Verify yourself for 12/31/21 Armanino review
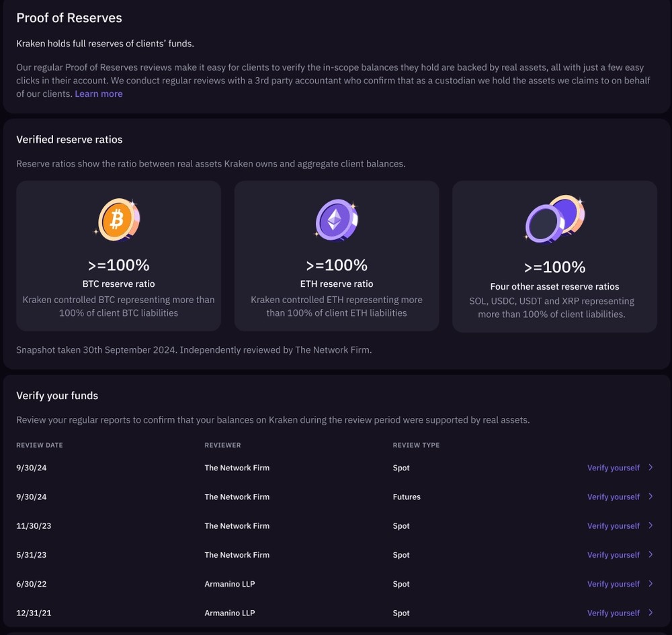 [x=614, y=613]
